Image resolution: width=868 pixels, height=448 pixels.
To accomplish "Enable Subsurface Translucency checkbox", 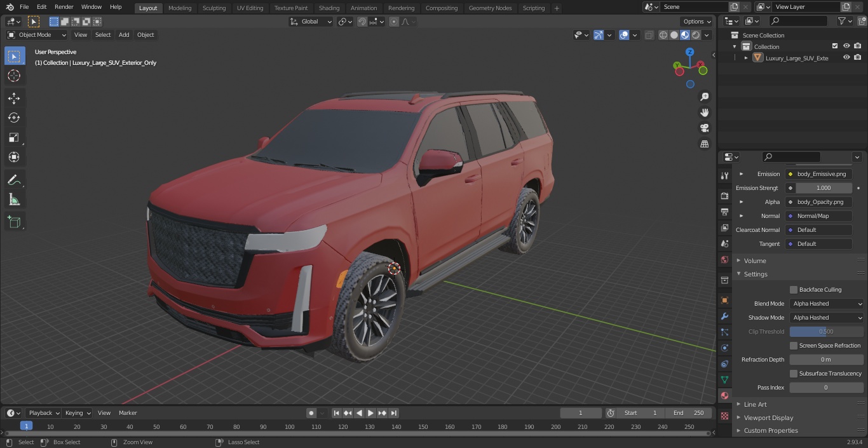I will (794, 374).
